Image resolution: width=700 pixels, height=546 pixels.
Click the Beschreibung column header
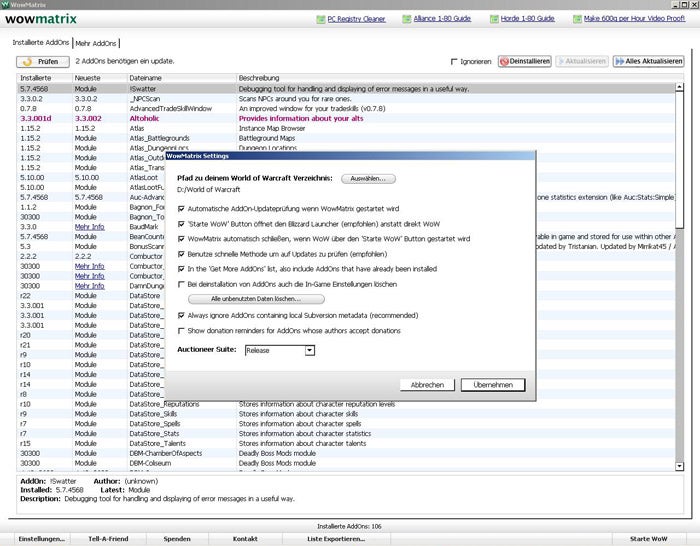460,78
